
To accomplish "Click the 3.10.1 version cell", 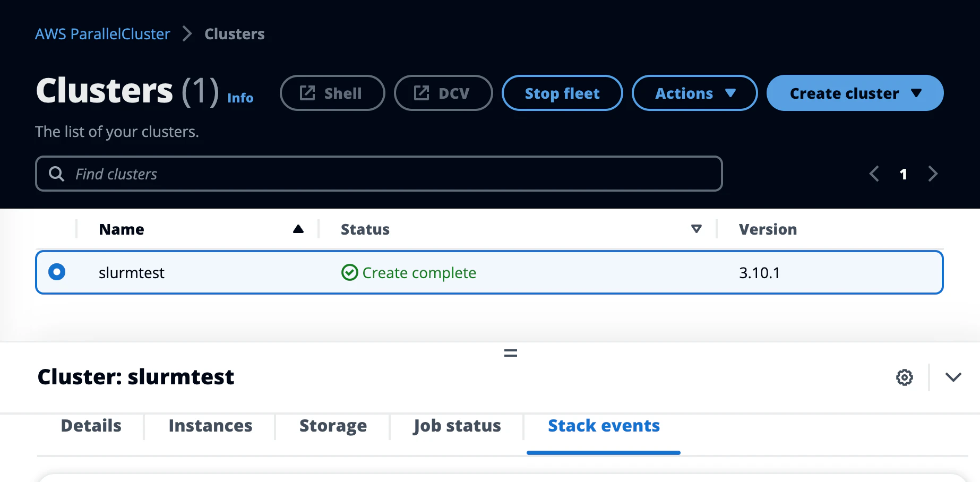I will (x=759, y=272).
